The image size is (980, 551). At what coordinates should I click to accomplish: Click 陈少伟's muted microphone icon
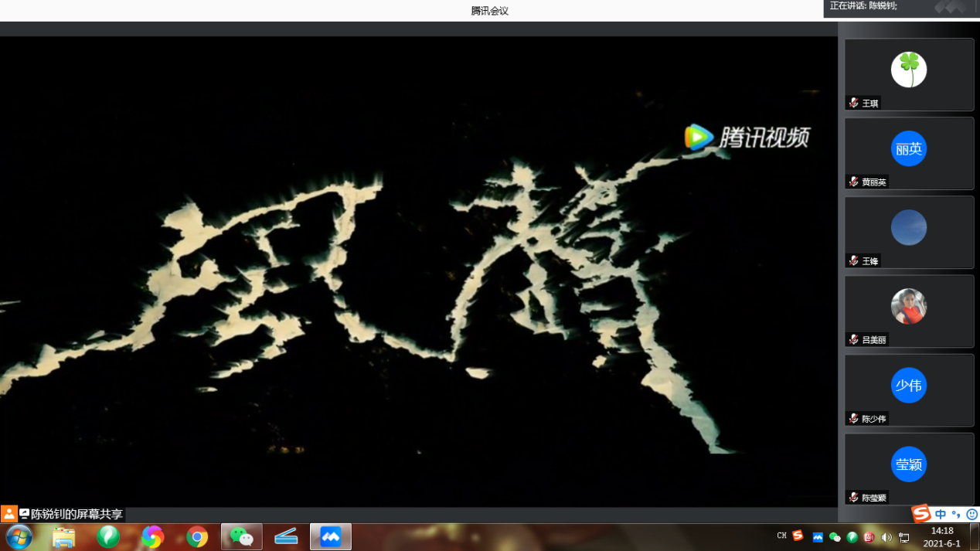(x=853, y=418)
